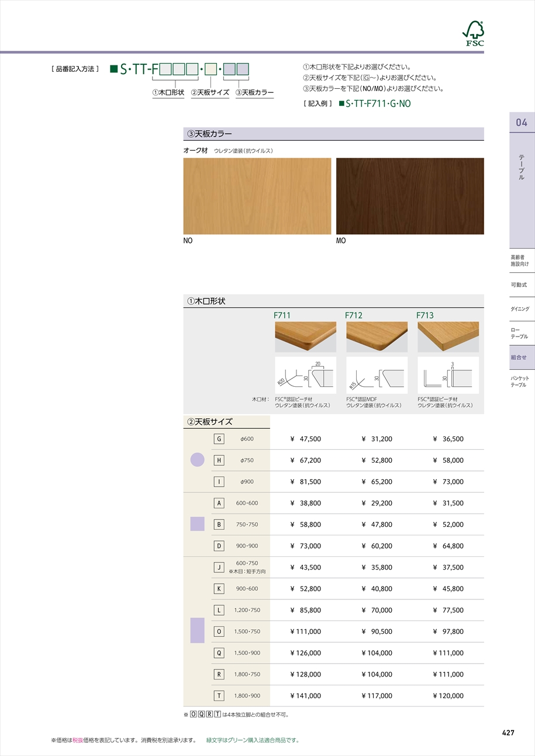Open the F711 edge profile diagram
Viewport: 535px width, 756px height.
[x=306, y=375]
